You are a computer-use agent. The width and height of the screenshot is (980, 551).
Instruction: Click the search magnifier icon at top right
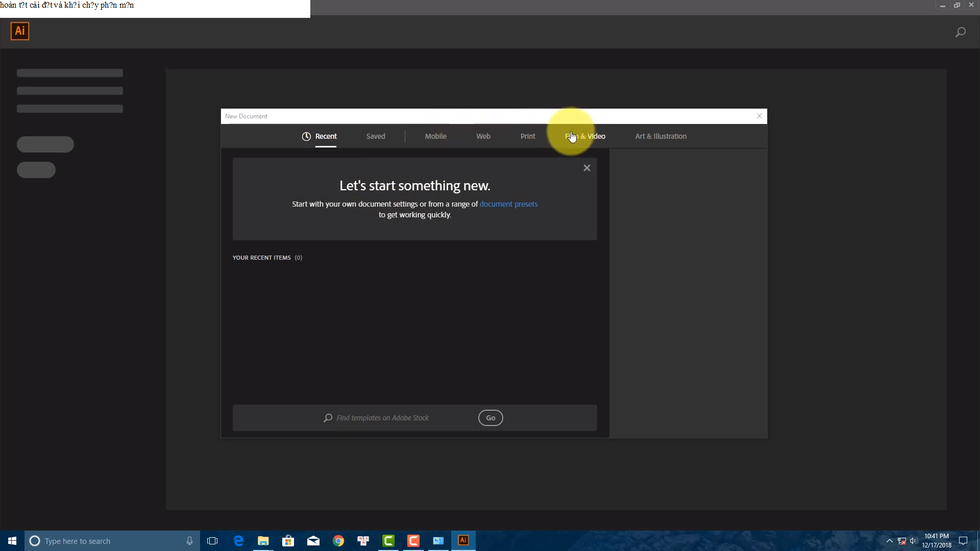coord(960,32)
